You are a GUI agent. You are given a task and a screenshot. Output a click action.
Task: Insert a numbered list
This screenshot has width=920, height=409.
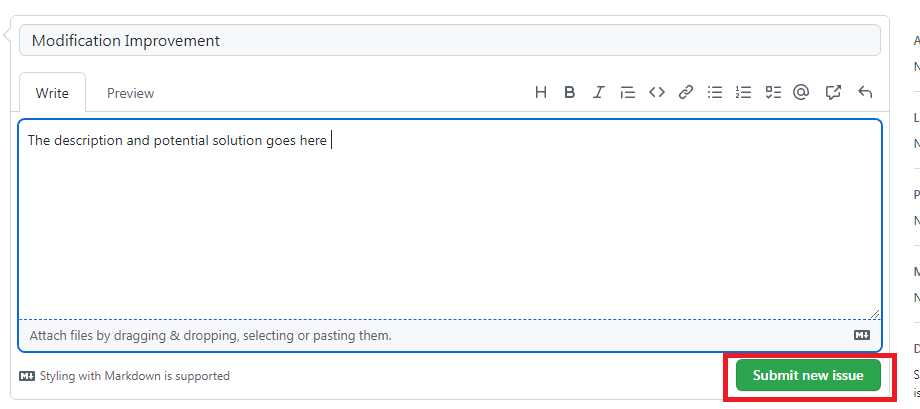pos(743,93)
